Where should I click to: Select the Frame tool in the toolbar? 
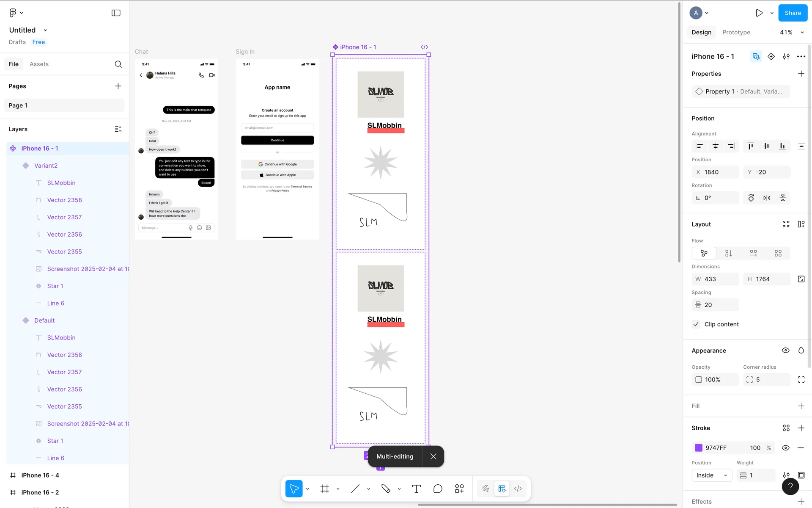coord(324,489)
